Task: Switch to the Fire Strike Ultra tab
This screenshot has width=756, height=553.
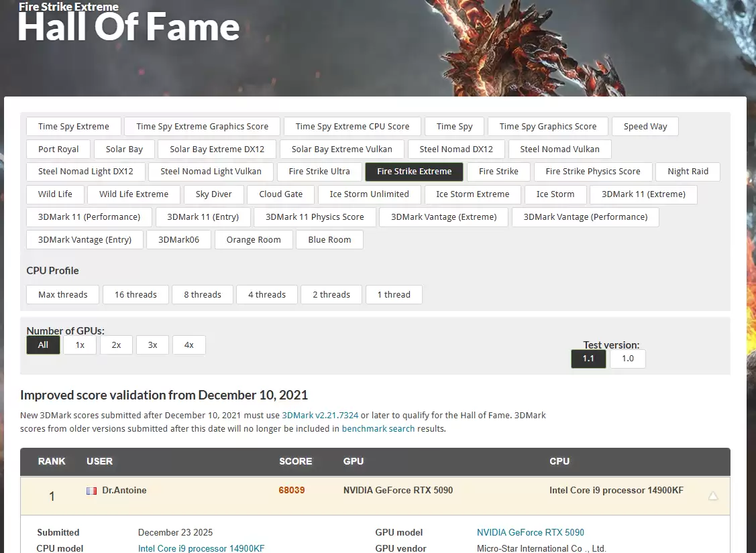Action: coord(319,172)
